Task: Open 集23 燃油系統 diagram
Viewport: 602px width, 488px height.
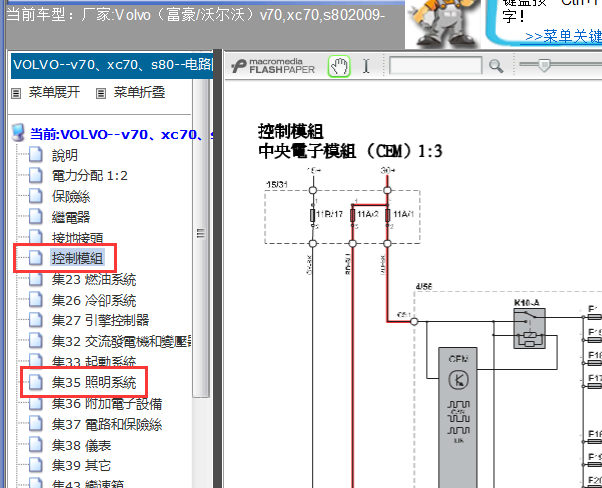Action: (x=94, y=279)
